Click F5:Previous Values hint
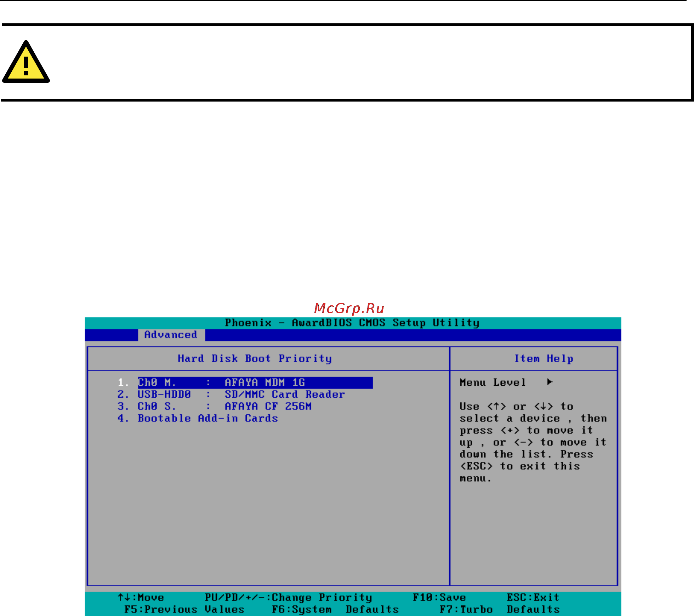The width and height of the screenshot is (694, 616). pyautogui.click(x=184, y=610)
